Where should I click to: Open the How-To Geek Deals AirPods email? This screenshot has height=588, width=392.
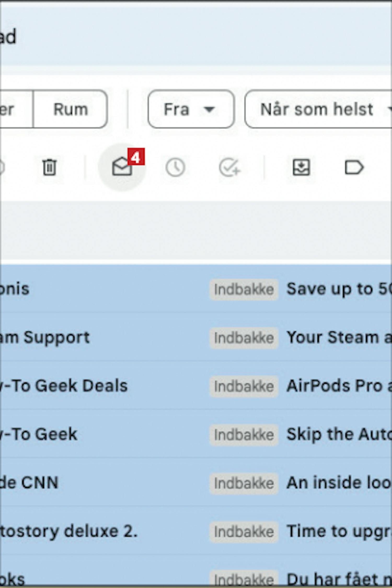click(x=196, y=386)
